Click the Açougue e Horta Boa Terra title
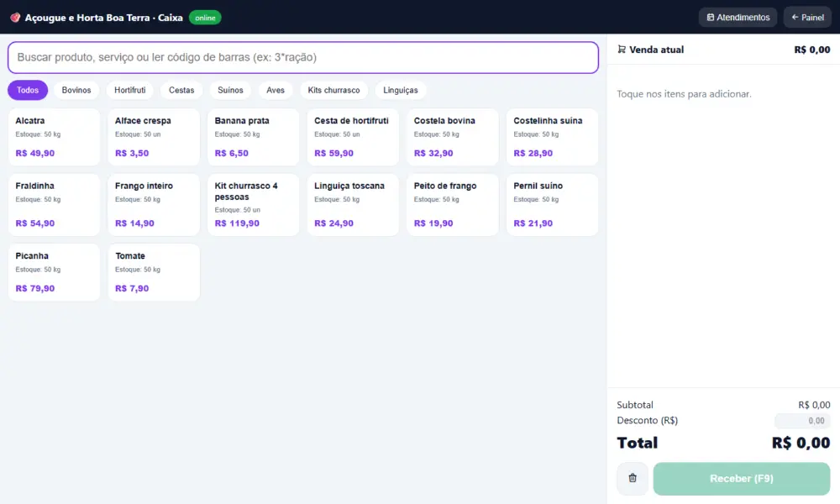 point(104,18)
